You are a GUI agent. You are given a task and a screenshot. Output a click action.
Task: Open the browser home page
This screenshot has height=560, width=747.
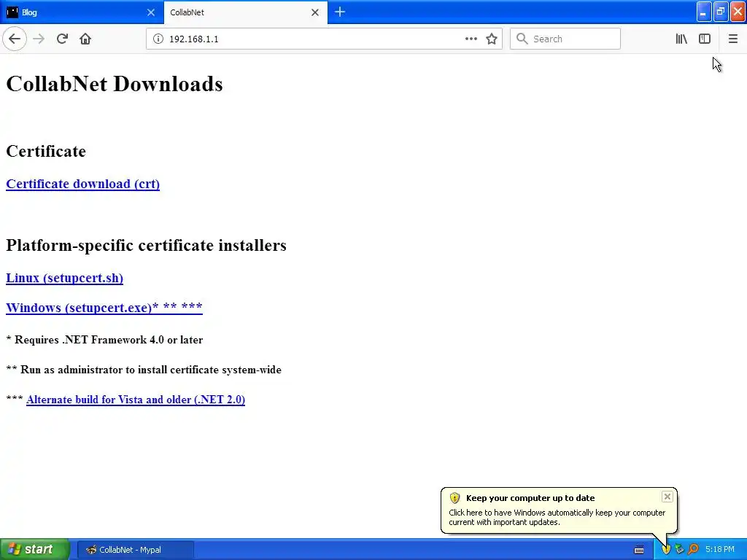click(x=85, y=39)
